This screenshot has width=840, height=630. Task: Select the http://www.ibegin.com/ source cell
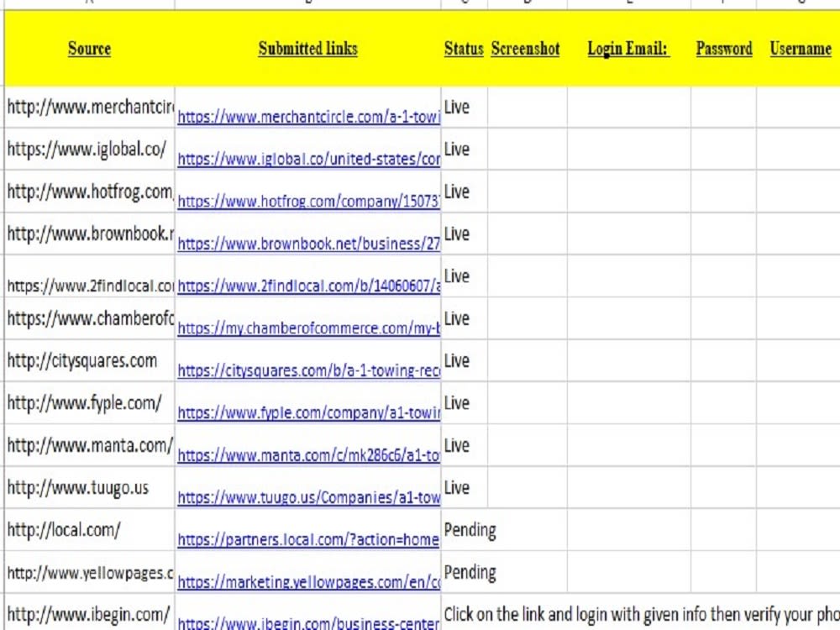(90, 612)
